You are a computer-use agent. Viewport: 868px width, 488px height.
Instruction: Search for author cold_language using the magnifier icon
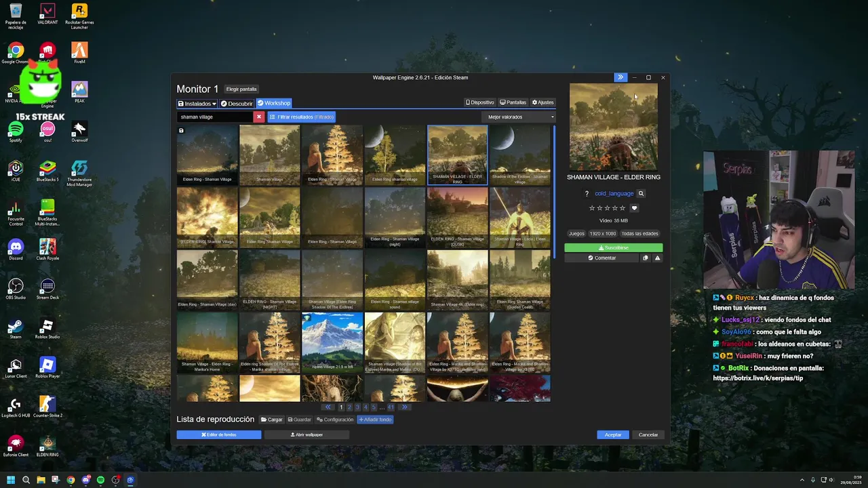point(641,194)
